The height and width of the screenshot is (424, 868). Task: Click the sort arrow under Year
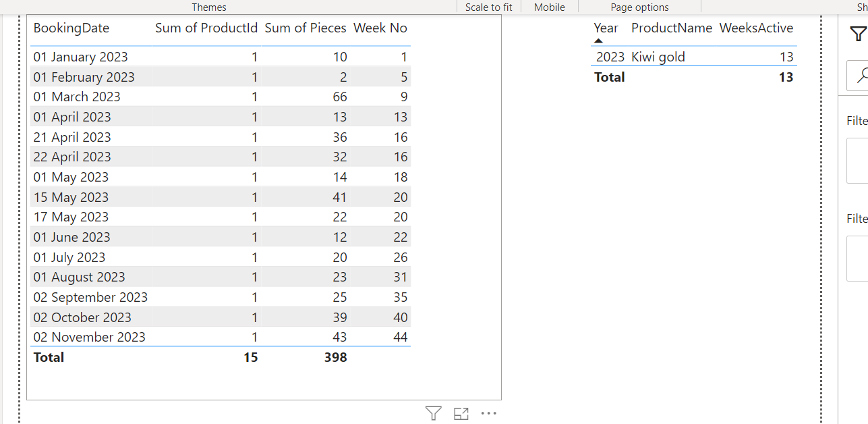598,41
